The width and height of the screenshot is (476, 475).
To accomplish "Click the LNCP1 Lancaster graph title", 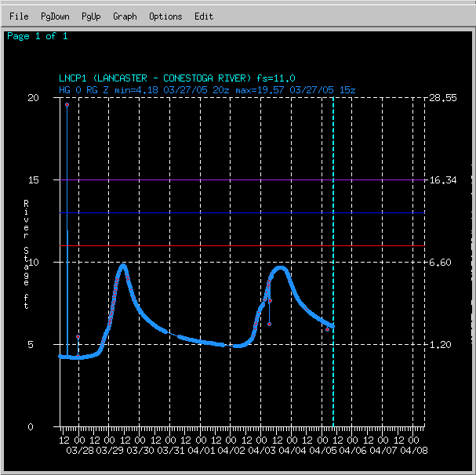I will click(177, 78).
